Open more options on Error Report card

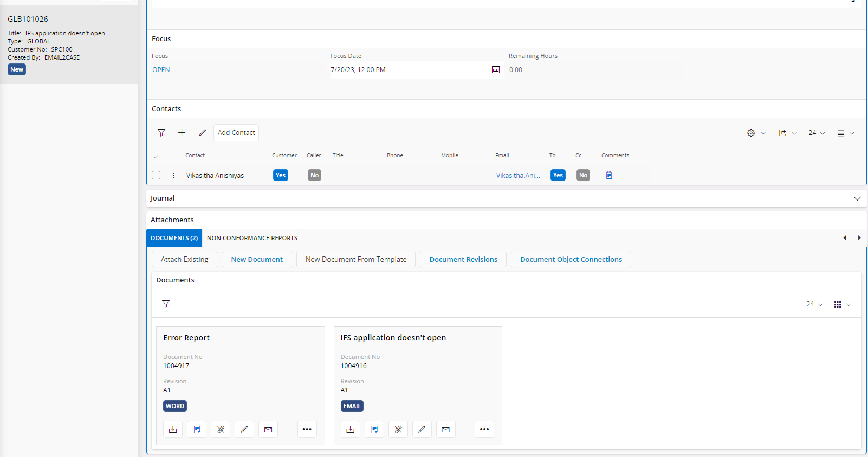[307, 429]
